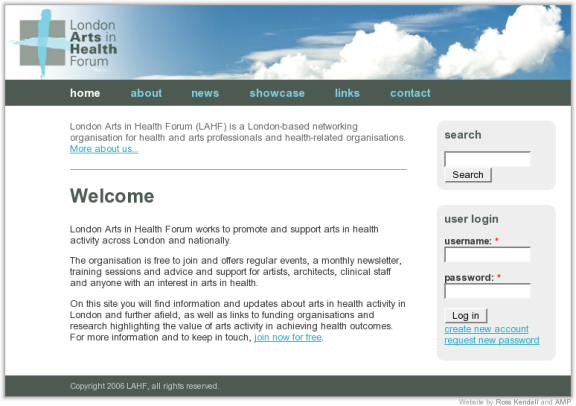Focus the username input field
576x406 pixels.
487,254
